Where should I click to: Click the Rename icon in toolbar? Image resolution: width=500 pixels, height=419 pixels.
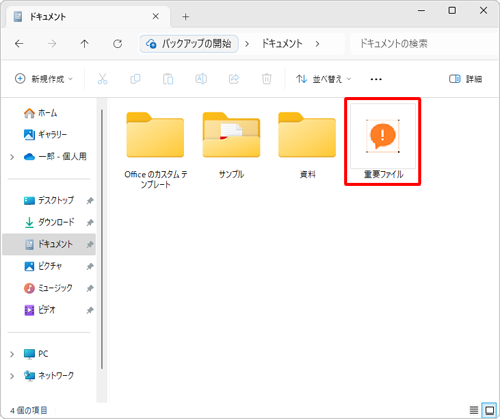(201, 79)
